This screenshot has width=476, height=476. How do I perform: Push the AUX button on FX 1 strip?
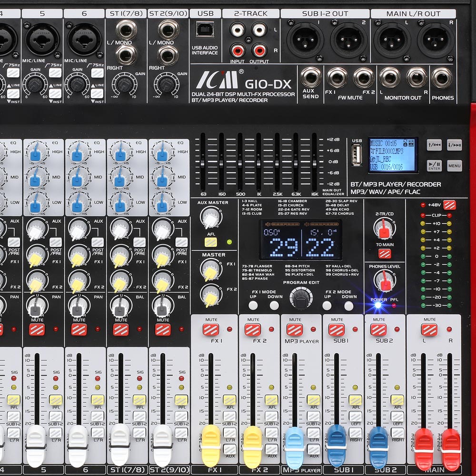coord(230,449)
